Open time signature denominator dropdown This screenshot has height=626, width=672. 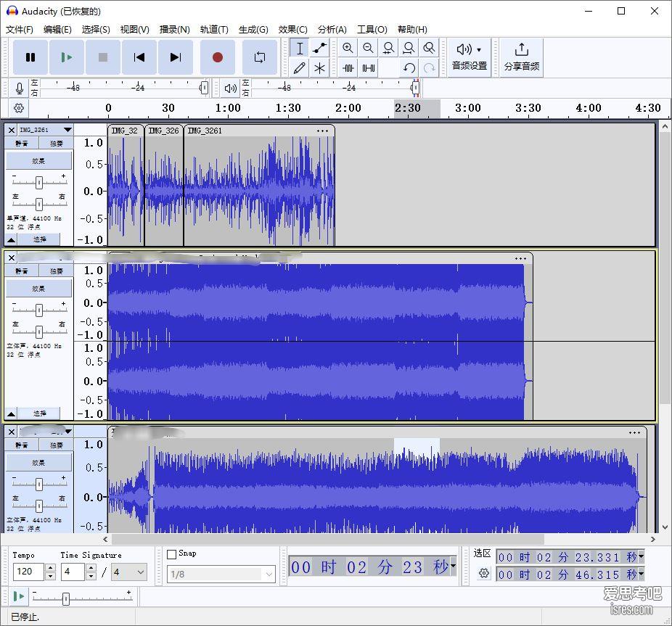click(129, 572)
